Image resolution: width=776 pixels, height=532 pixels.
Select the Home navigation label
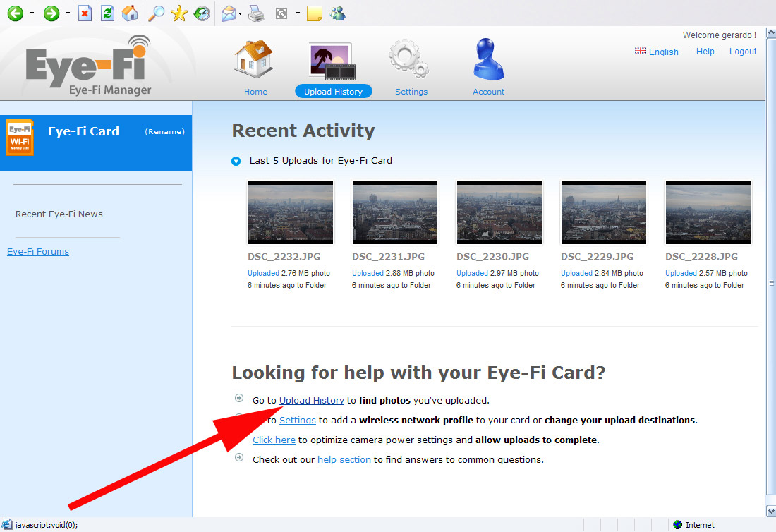[x=255, y=92]
